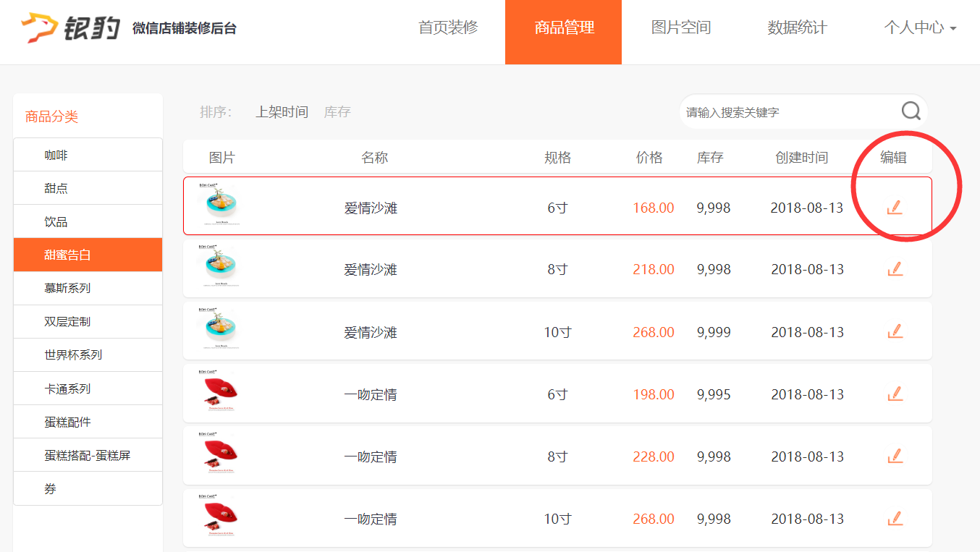
Task: Select the 咖啡 category
Action: click(56, 155)
